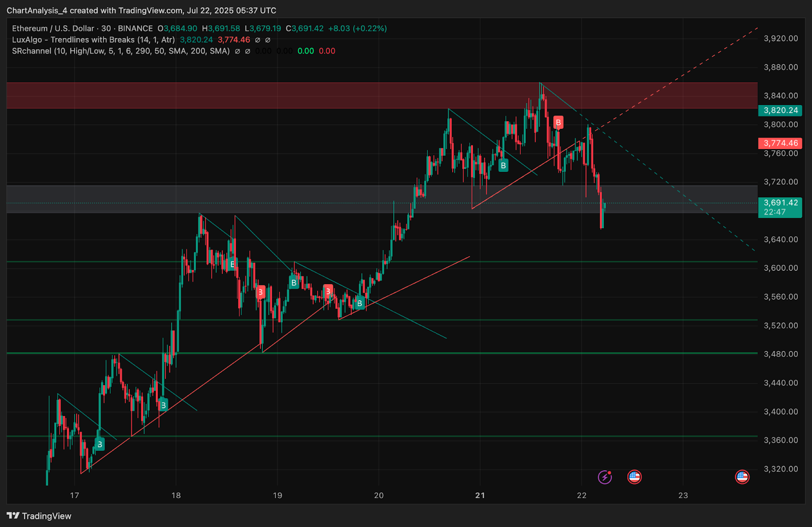
Task: Click date 23 on the time axis
Action: click(683, 496)
